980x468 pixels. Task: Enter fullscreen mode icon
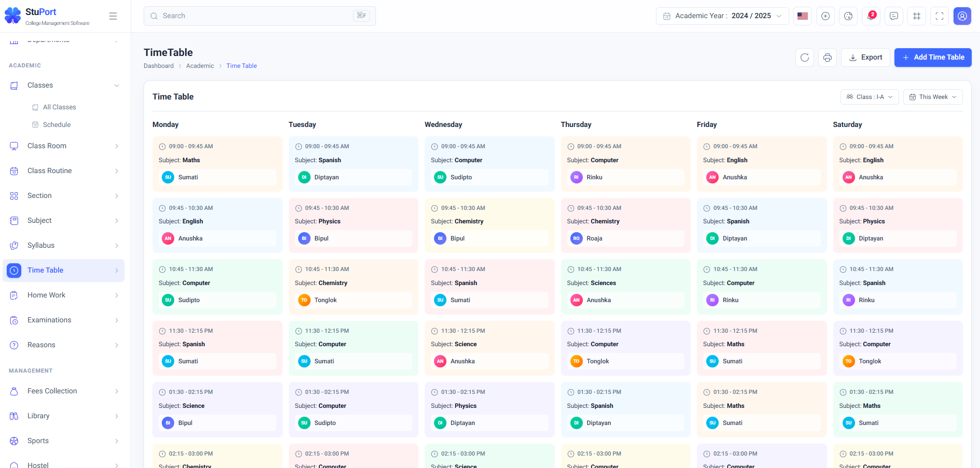940,16
